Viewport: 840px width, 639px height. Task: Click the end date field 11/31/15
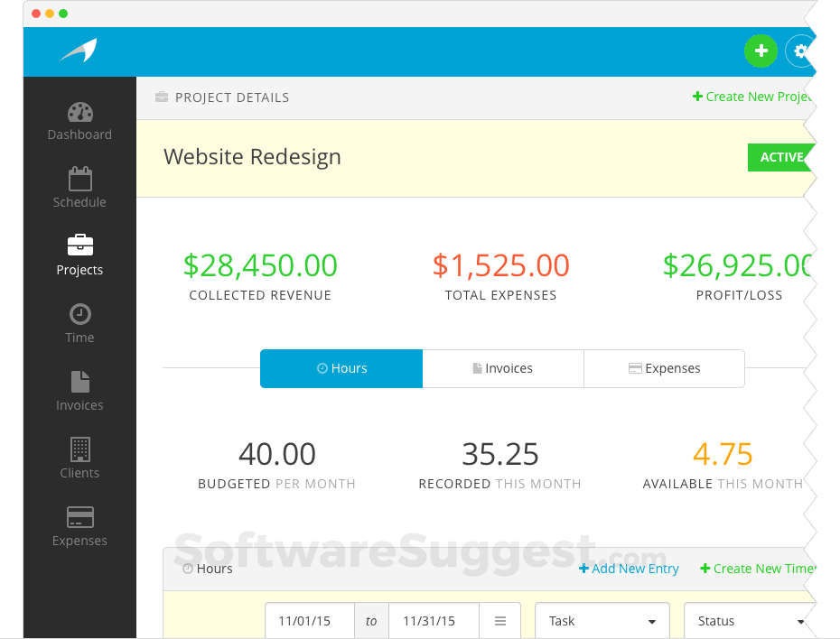pyautogui.click(x=434, y=621)
